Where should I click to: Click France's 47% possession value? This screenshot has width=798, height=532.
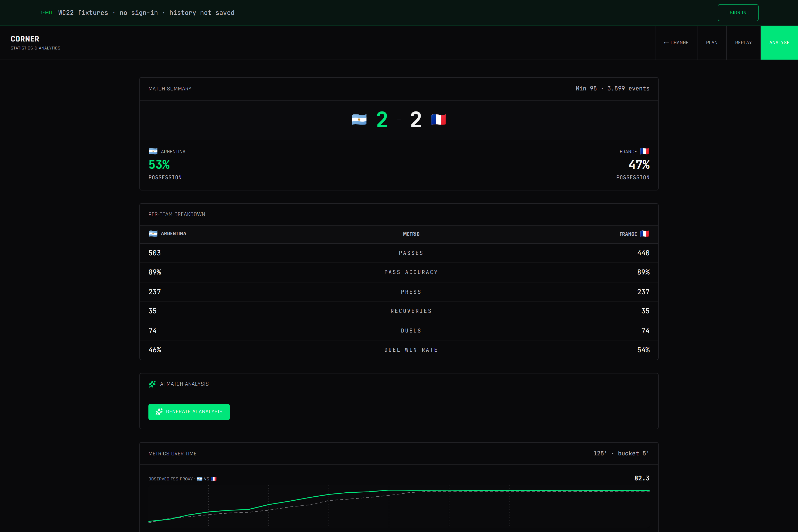[x=639, y=165]
